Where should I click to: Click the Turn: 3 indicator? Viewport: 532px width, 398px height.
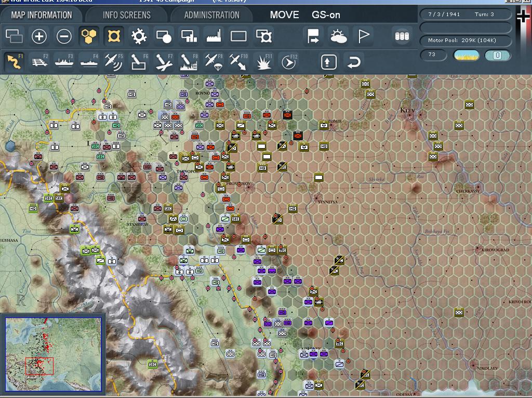pos(484,14)
